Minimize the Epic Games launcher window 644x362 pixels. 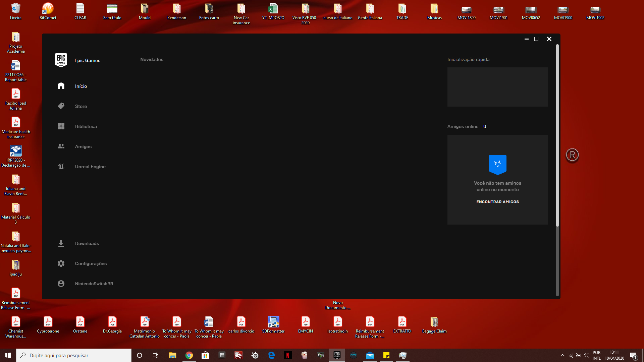coord(527,39)
